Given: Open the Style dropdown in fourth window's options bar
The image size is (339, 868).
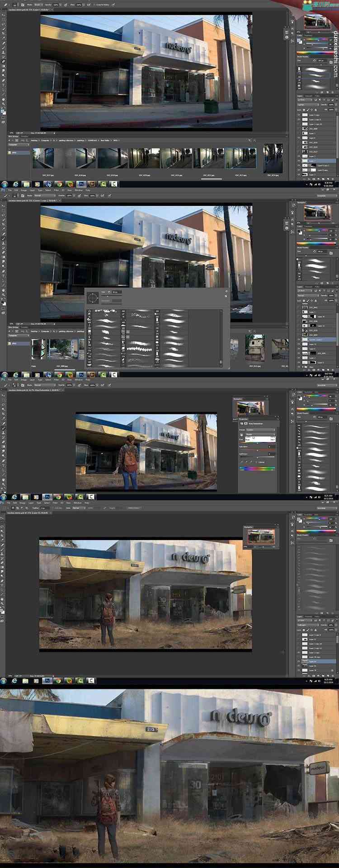Looking at the screenshot, I should 78,508.
